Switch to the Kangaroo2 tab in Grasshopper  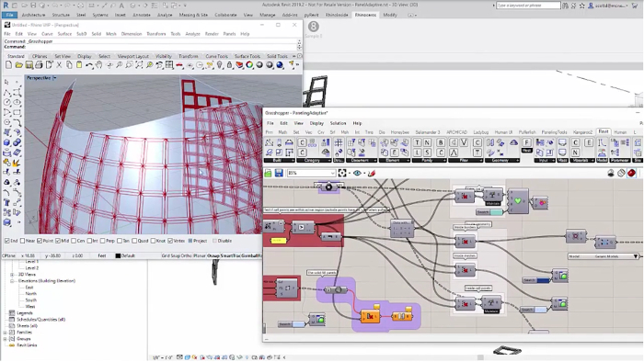[582, 132]
